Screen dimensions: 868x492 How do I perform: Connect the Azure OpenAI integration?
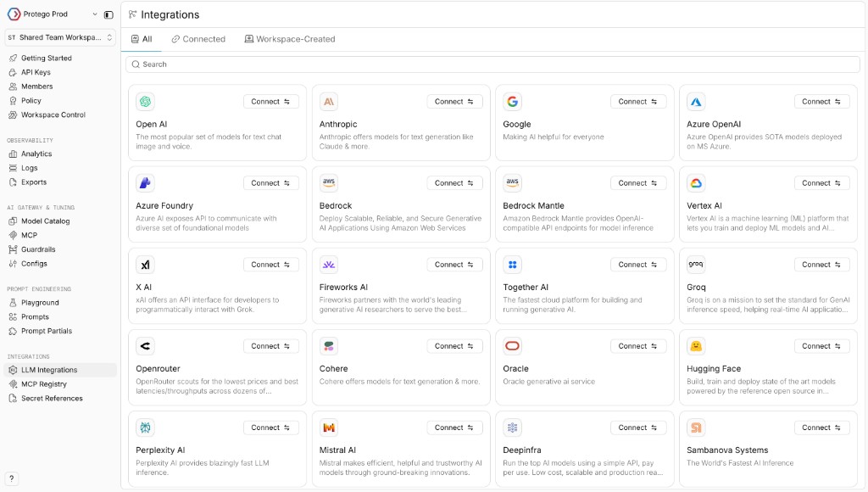(822, 102)
